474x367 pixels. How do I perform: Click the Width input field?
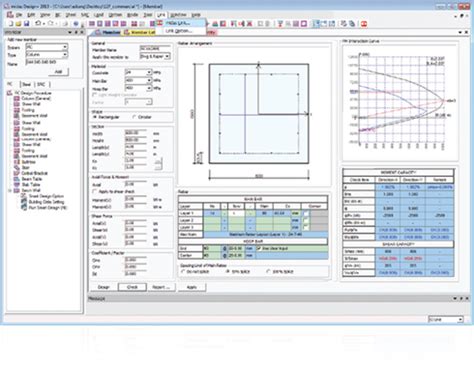136,133
